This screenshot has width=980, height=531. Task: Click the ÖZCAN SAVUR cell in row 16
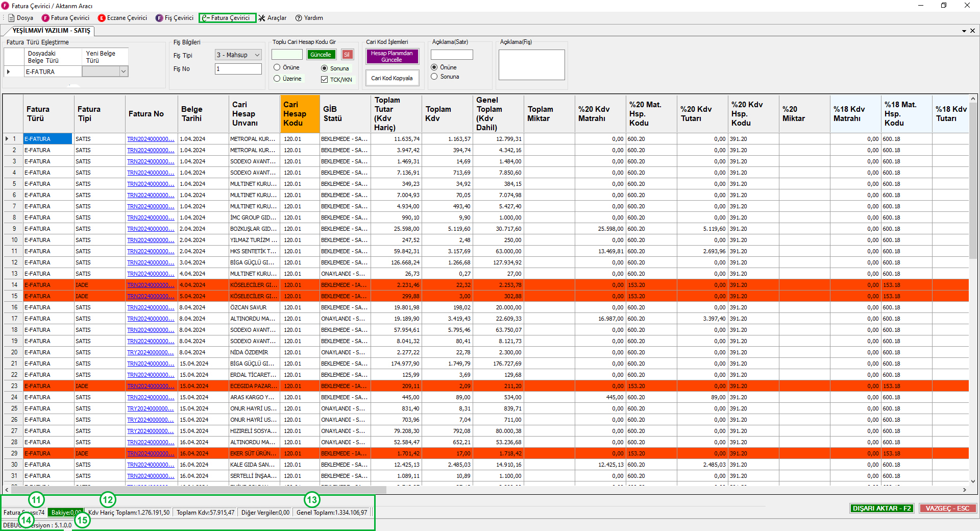coord(254,307)
